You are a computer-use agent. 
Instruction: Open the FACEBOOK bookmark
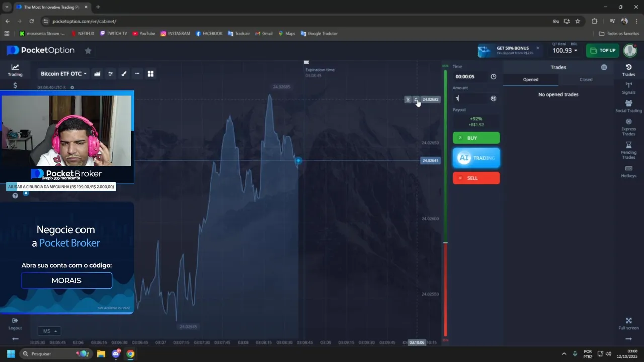(x=209, y=34)
